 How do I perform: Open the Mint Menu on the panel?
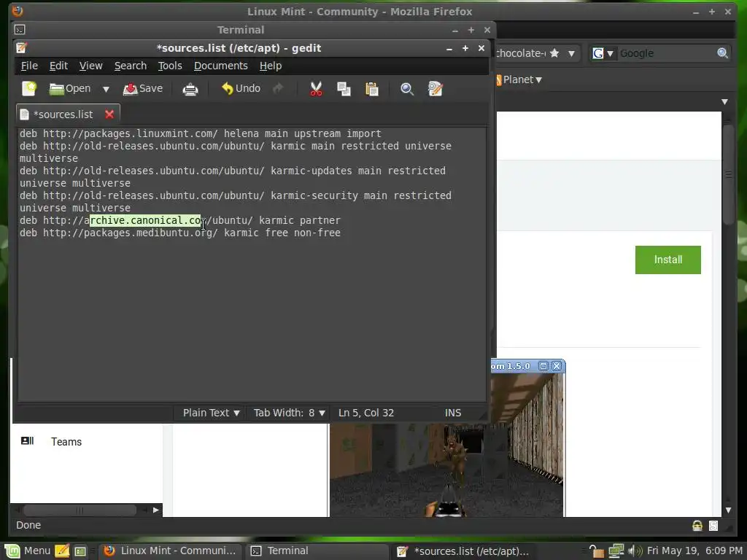(27, 551)
